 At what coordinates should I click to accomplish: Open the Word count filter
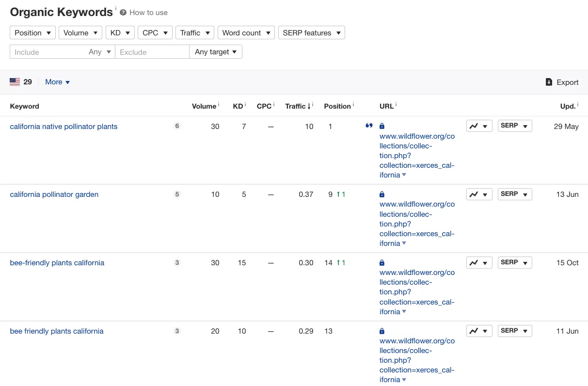click(x=246, y=33)
